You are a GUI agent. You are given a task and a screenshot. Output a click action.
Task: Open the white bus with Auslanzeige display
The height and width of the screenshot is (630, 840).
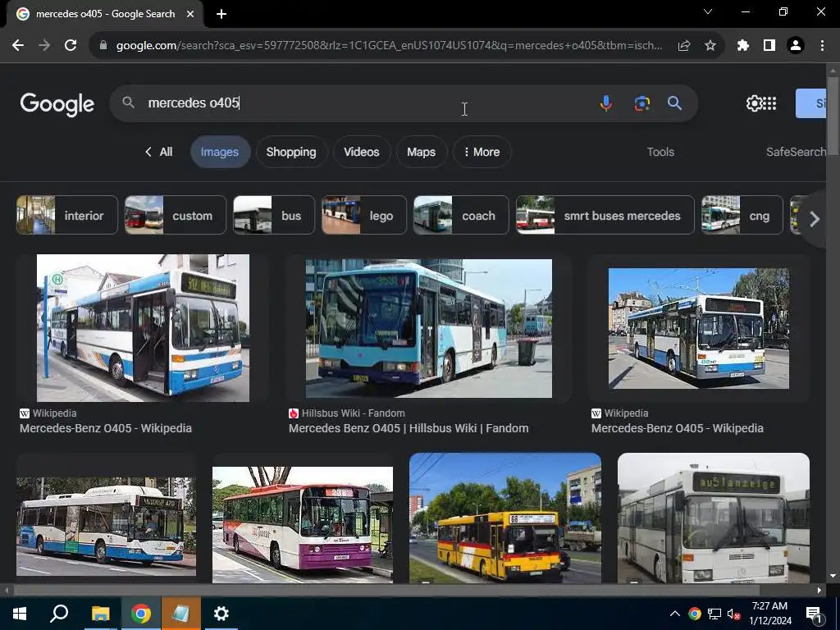[x=714, y=518]
